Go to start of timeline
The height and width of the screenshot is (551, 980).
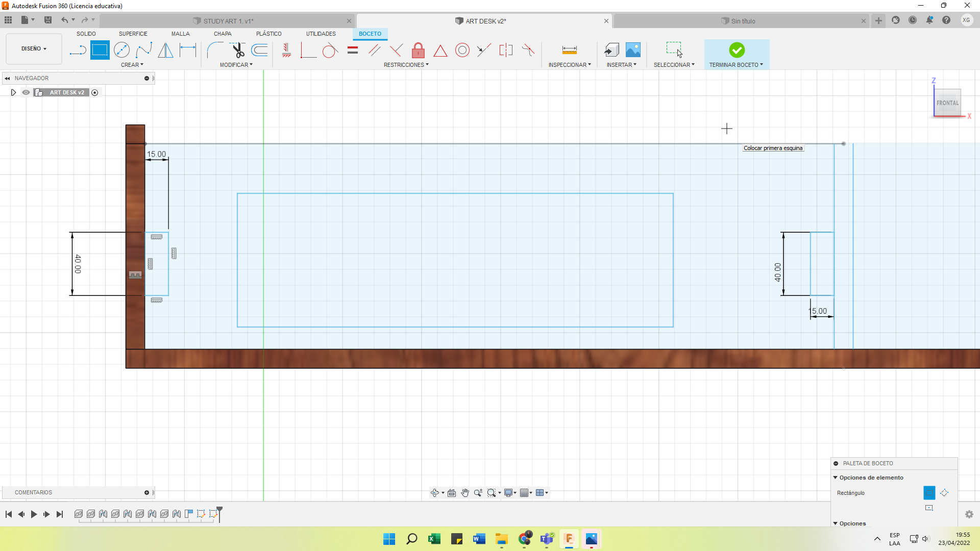pos(9,514)
